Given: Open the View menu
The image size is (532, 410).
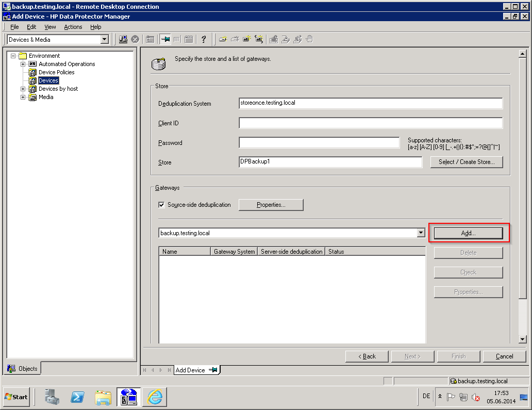Looking at the screenshot, I should pyautogui.click(x=50, y=27).
